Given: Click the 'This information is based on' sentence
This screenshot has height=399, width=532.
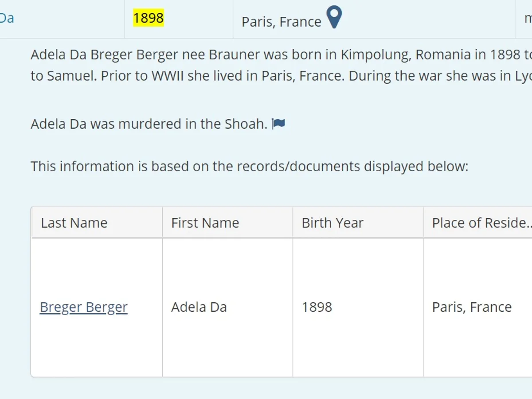Looking at the screenshot, I should point(249,166).
